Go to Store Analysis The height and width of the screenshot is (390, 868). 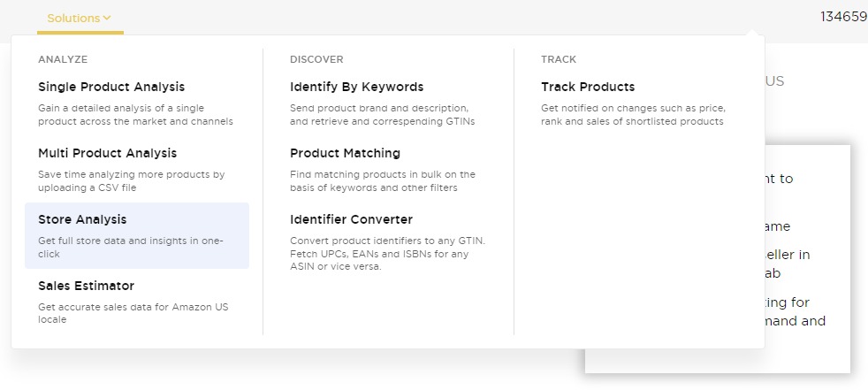82,219
